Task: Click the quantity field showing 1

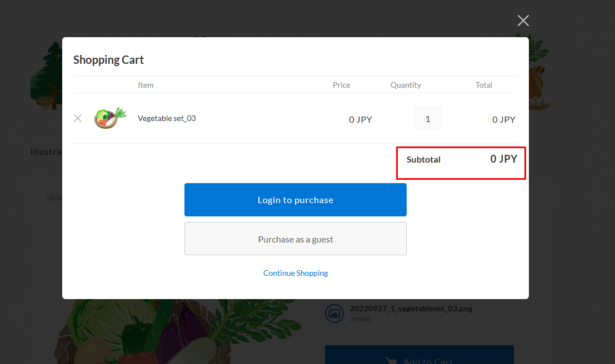Action: (x=427, y=118)
